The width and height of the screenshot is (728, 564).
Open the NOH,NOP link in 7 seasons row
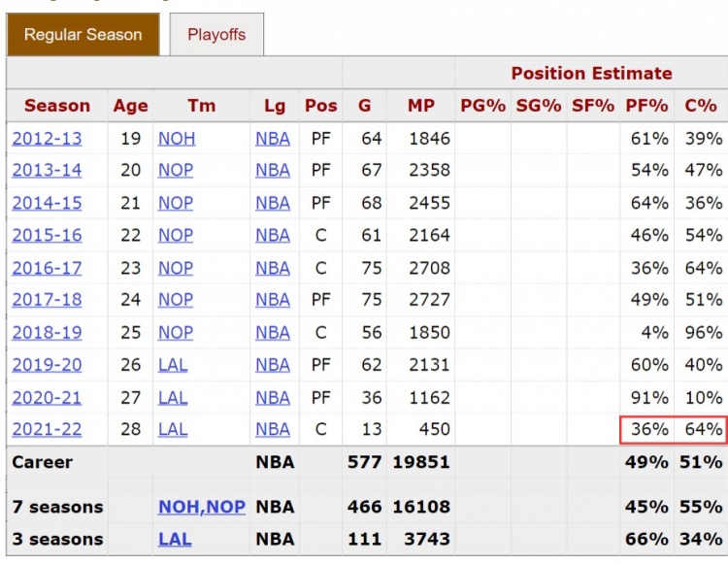(202, 507)
